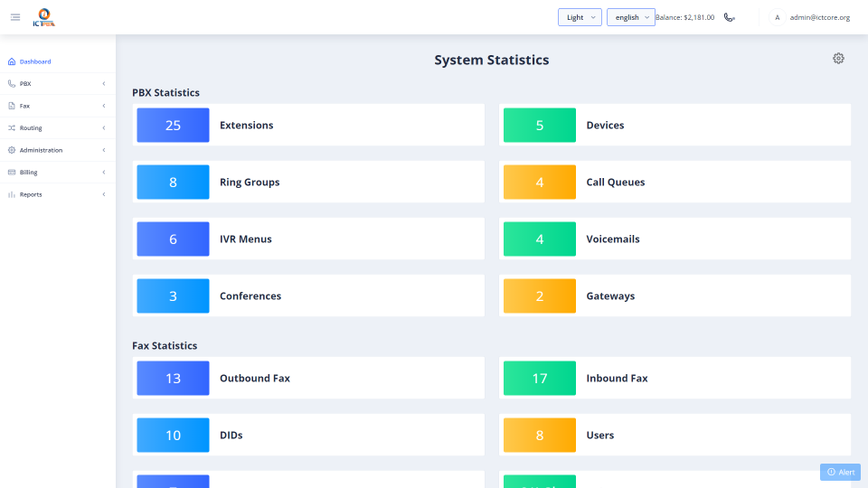This screenshot has height=488, width=868.
Task: Click the Gateways label
Action: pos(610,296)
